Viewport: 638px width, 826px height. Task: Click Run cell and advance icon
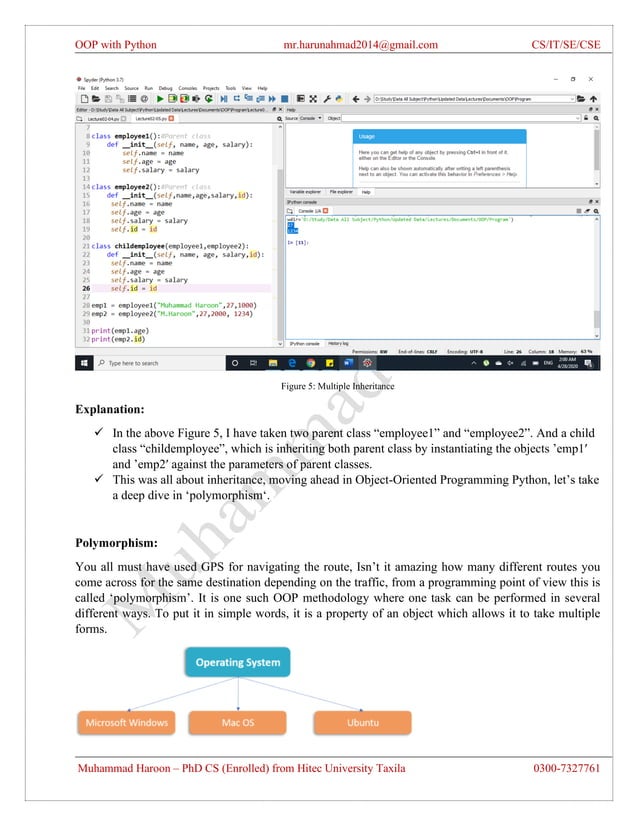[x=184, y=99]
